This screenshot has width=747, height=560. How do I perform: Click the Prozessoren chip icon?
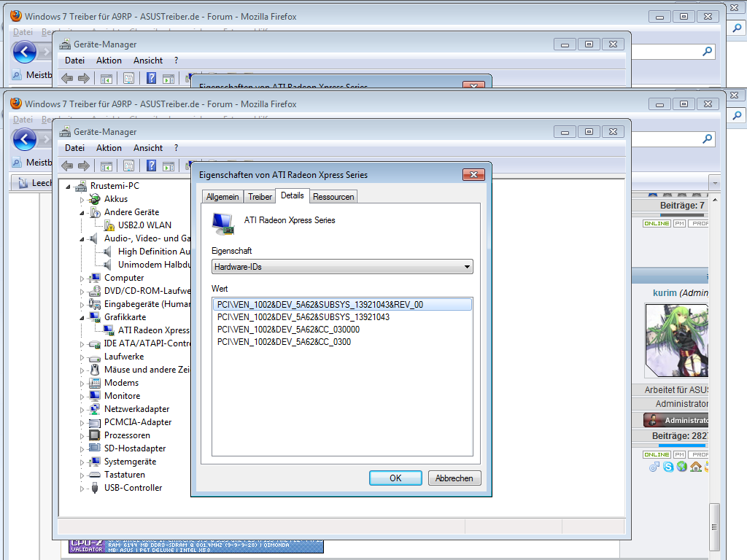point(95,435)
